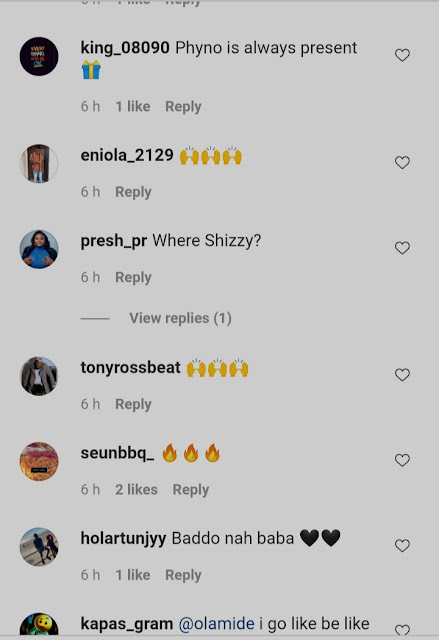Like king_08090's comment with heart icon

tap(402, 55)
